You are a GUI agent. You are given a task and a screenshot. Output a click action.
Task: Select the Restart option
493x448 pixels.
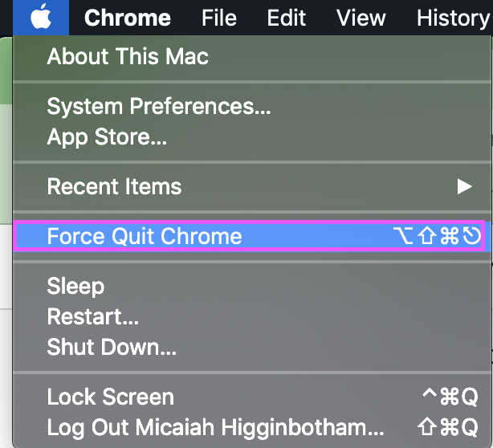pyautogui.click(x=93, y=316)
